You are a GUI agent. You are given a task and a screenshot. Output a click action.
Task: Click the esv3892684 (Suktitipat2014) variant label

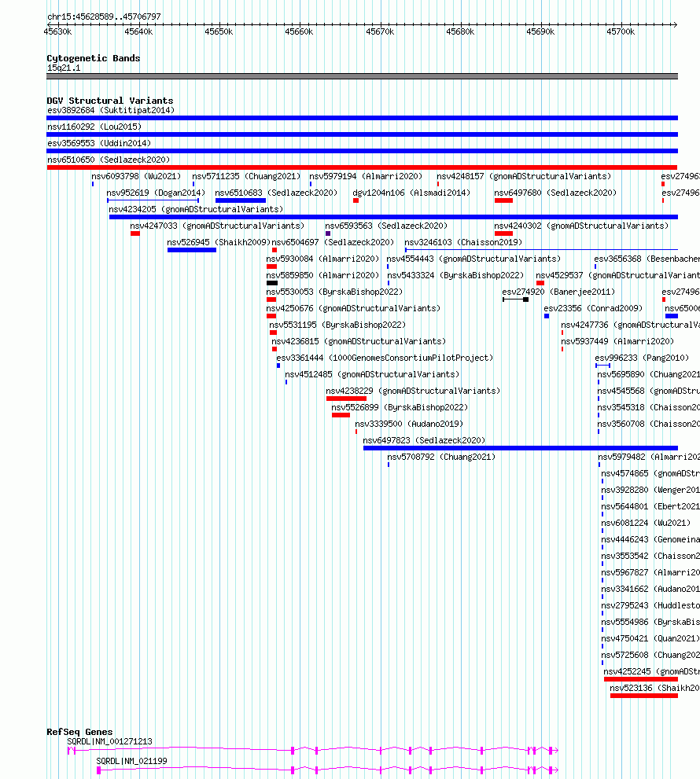[111, 110]
